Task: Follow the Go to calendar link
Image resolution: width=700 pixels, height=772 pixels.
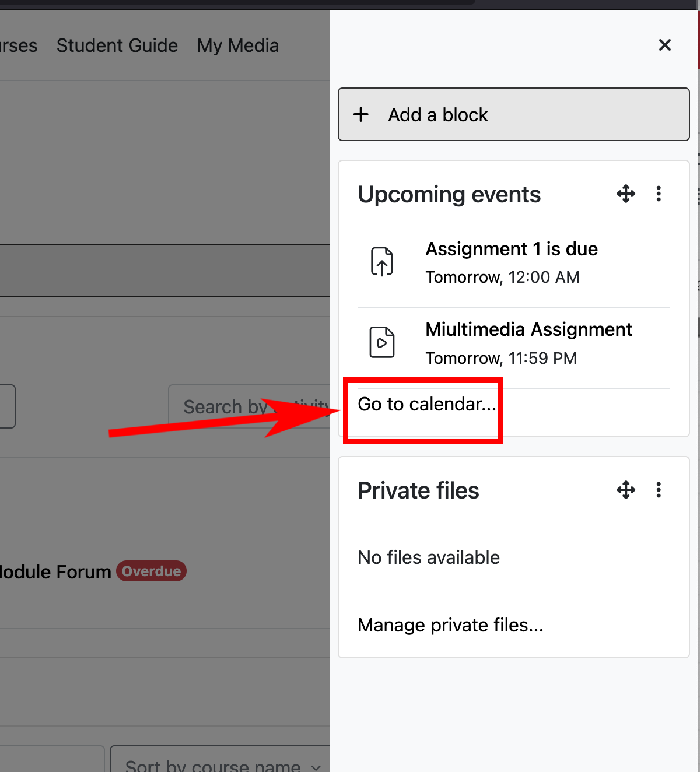Action: 426,404
